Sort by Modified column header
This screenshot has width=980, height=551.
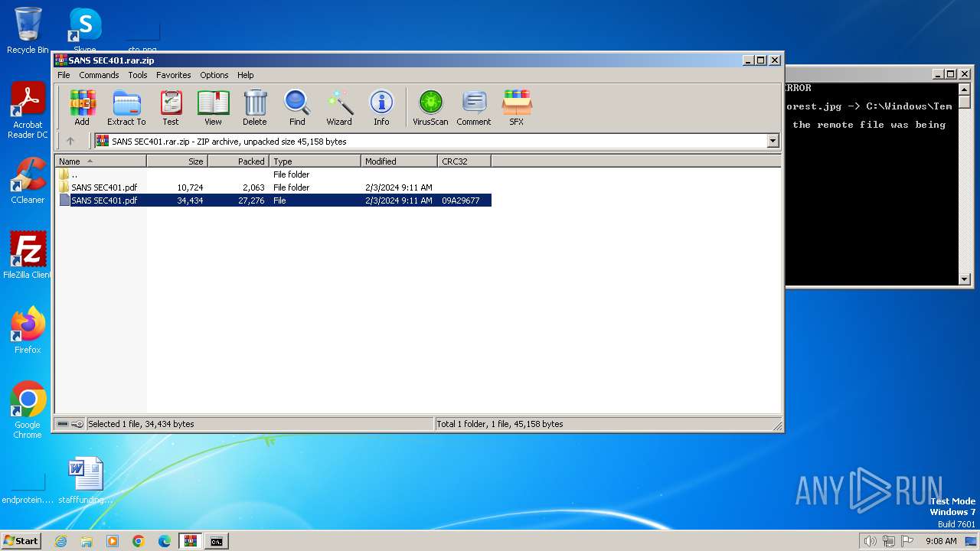point(400,161)
